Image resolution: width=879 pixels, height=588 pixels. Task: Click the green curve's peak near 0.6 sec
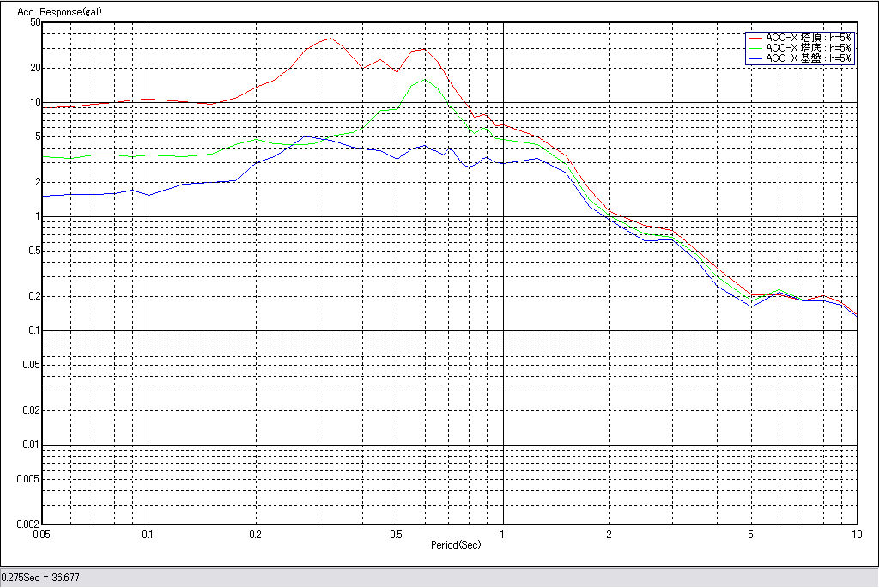coord(425,80)
